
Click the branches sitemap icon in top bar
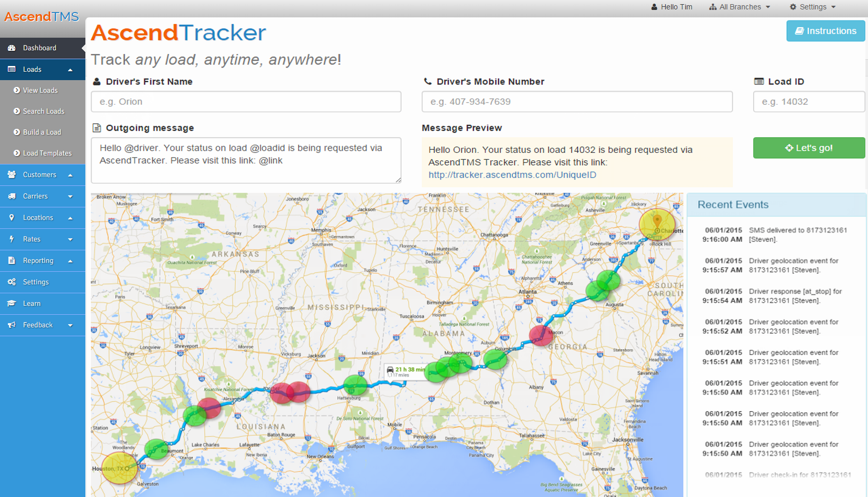point(713,7)
